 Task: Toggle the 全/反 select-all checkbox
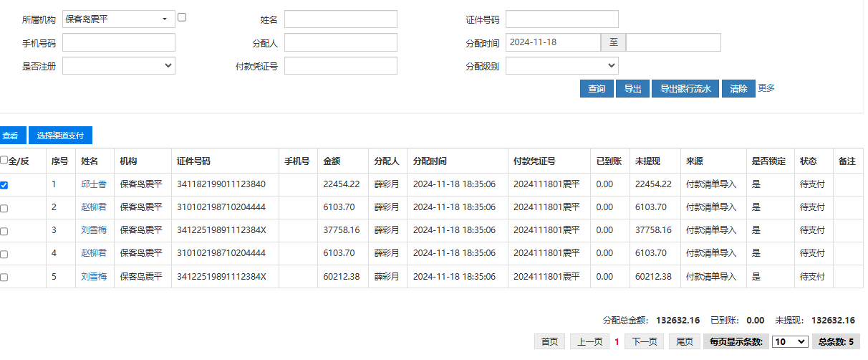(x=4, y=161)
